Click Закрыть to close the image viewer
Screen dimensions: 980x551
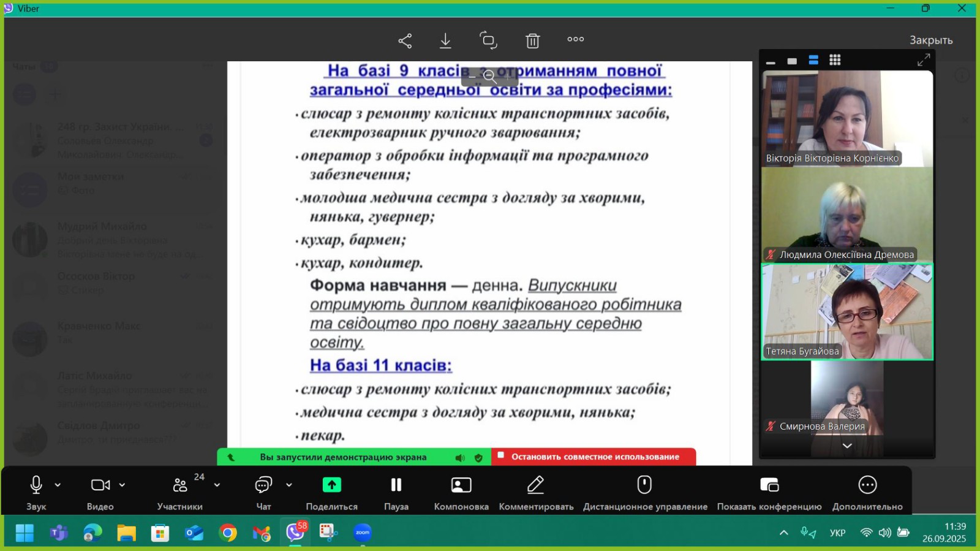tap(930, 40)
